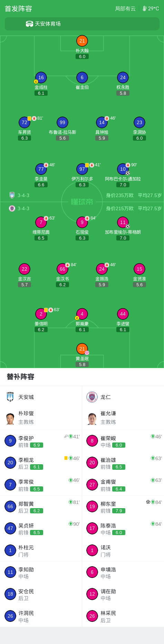Tap player 16 金成柱 captain circle
Viewport: 164px width, 644px height.
pos(41,77)
